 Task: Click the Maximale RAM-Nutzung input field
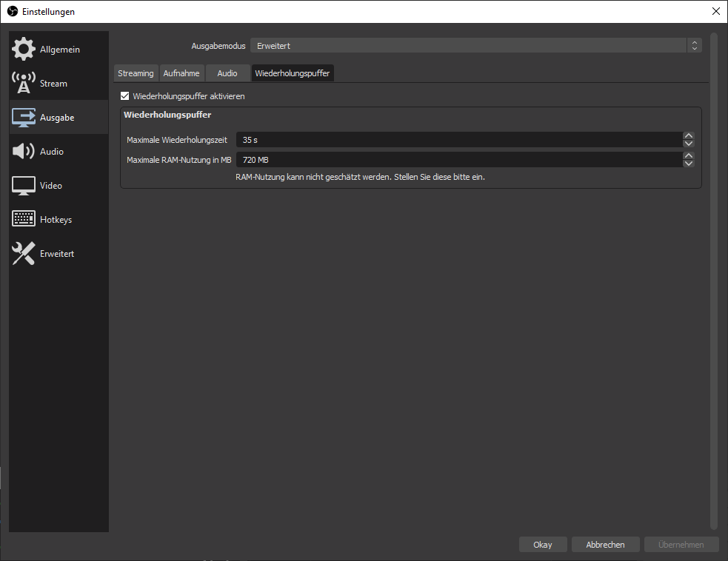point(458,159)
